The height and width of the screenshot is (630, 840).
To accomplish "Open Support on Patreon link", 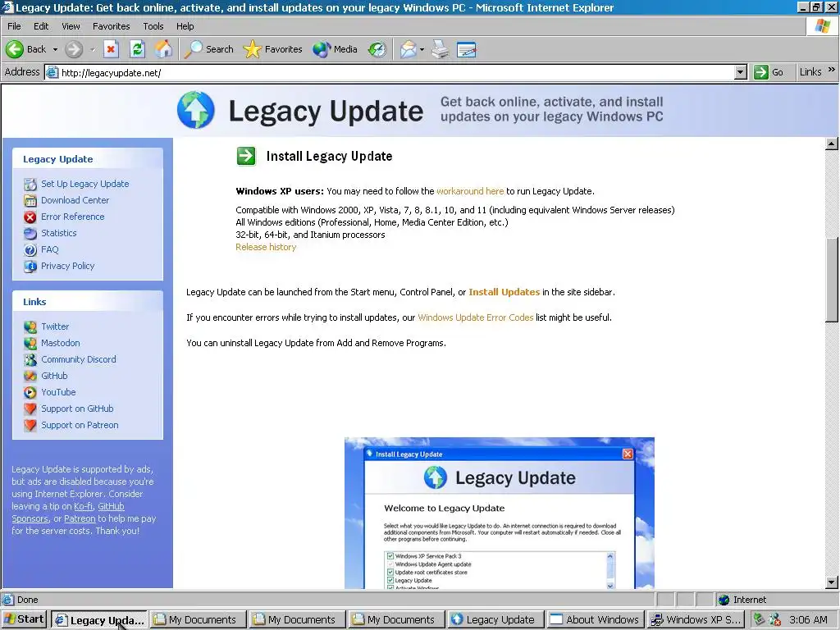I will (80, 426).
